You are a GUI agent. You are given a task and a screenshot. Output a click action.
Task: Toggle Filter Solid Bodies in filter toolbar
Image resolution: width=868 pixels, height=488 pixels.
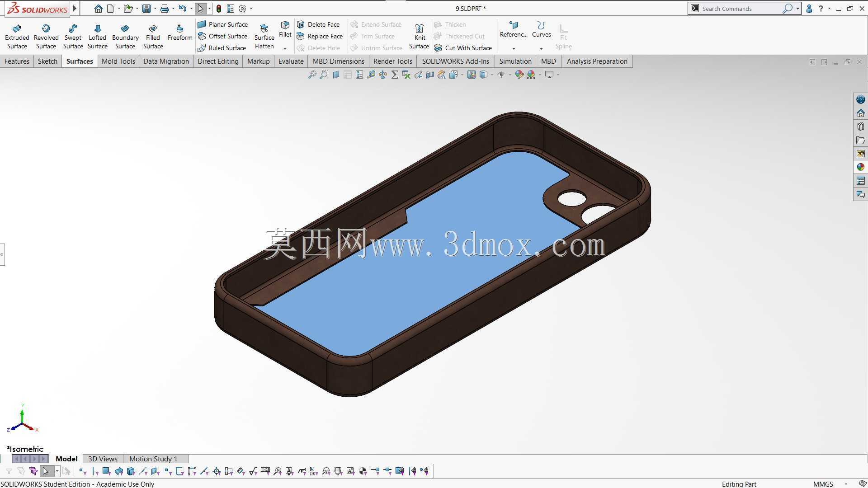(131, 471)
